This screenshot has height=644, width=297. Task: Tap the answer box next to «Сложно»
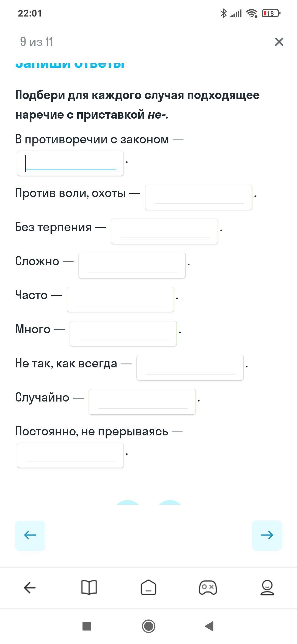[x=132, y=265]
